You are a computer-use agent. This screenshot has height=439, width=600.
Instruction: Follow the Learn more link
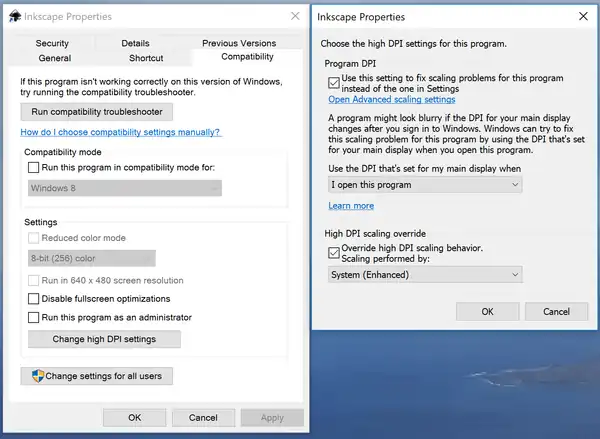pyautogui.click(x=351, y=206)
